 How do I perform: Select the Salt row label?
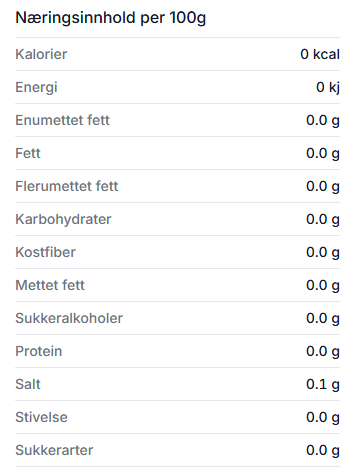[x=28, y=384]
